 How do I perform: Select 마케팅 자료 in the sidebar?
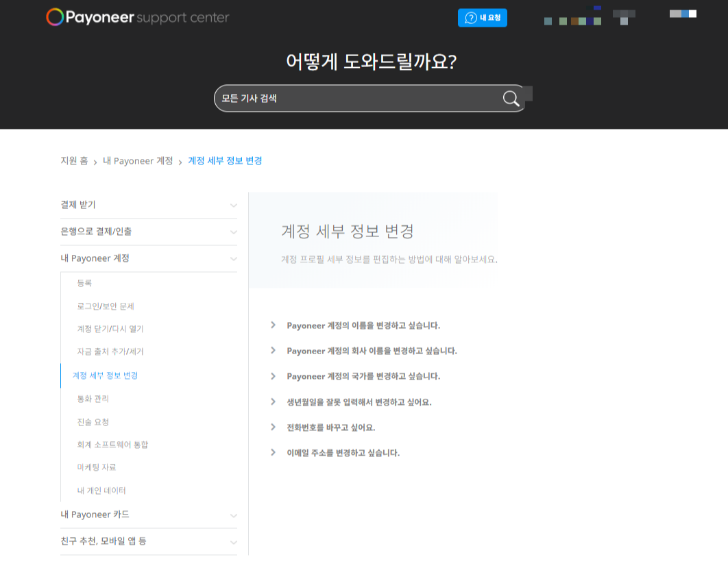(x=97, y=467)
